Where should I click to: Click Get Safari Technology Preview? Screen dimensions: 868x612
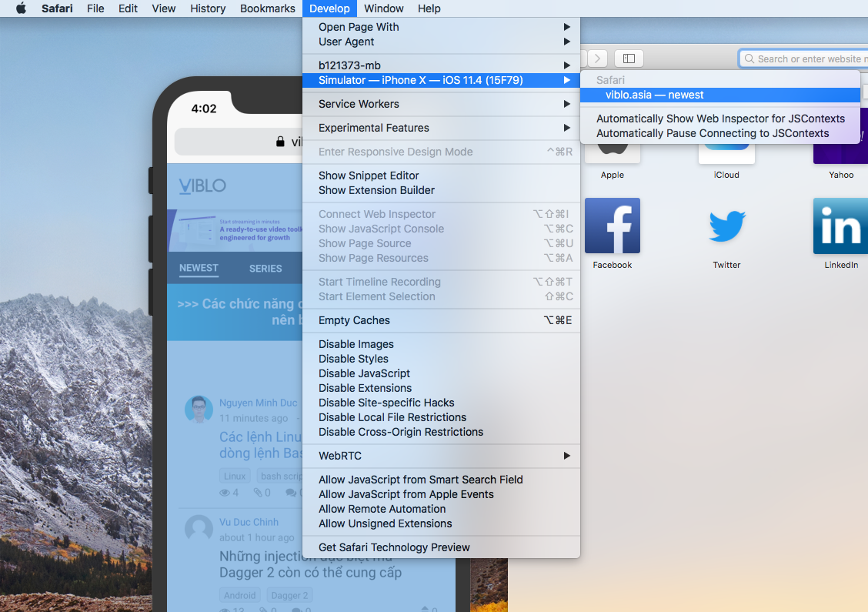(x=441, y=547)
